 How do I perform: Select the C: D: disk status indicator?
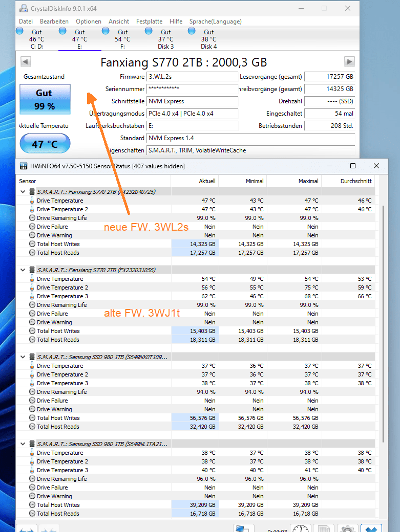(x=19, y=31)
